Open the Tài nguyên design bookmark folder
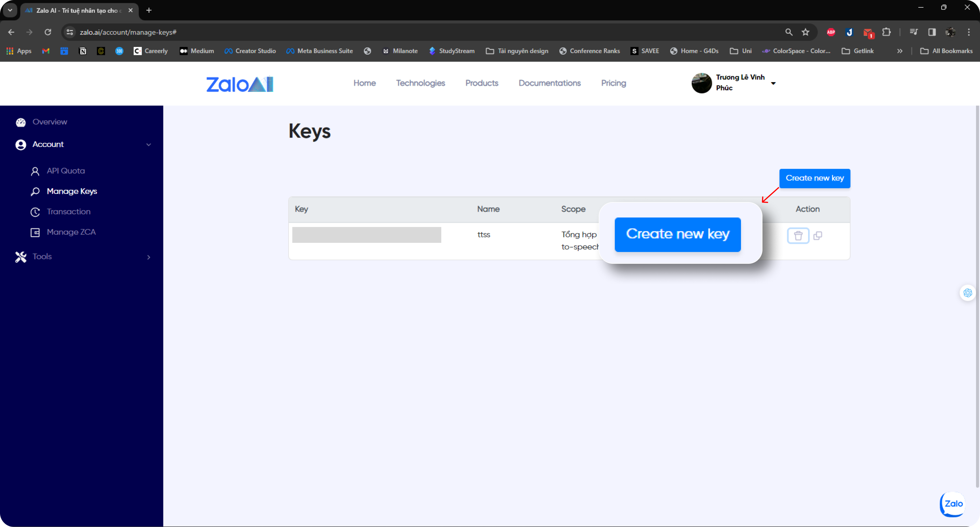The width and height of the screenshot is (980, 527). pos(517,51)
